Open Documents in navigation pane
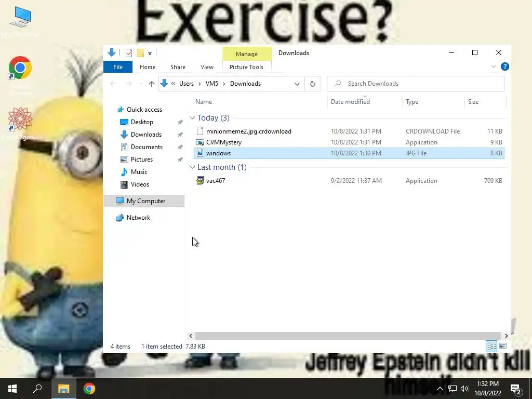The image size is (532, 399). tap(147, 147)
